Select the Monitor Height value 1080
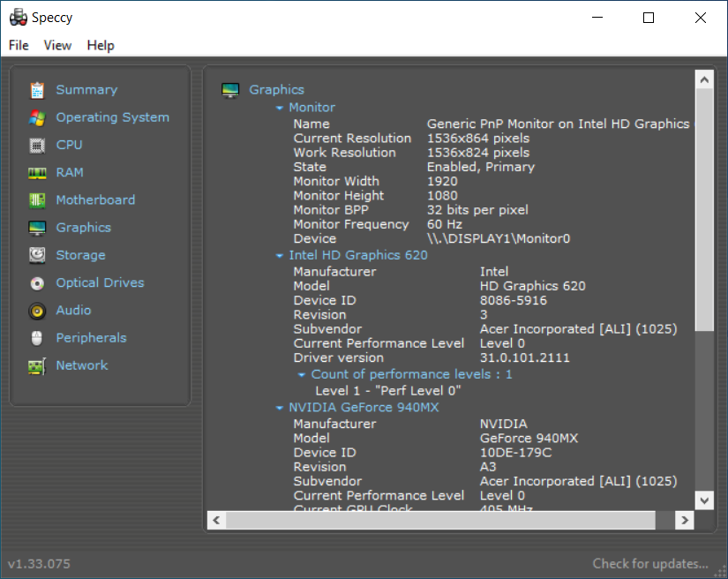 pos(442,196)
